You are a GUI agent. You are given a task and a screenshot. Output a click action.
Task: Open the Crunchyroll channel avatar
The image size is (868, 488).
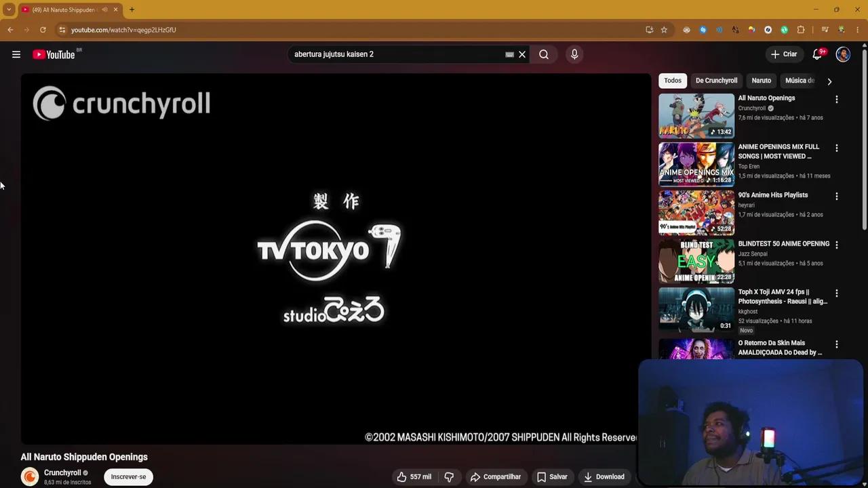[30, 477]
